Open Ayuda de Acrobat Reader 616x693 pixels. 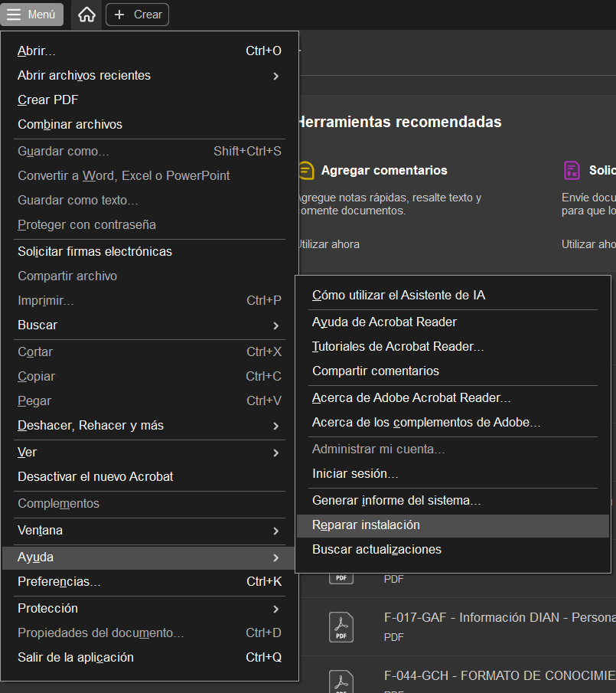452,322
